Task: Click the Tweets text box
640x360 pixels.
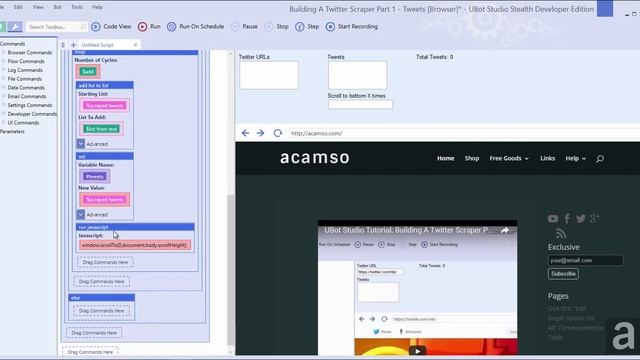Action: tap(358, 75)
